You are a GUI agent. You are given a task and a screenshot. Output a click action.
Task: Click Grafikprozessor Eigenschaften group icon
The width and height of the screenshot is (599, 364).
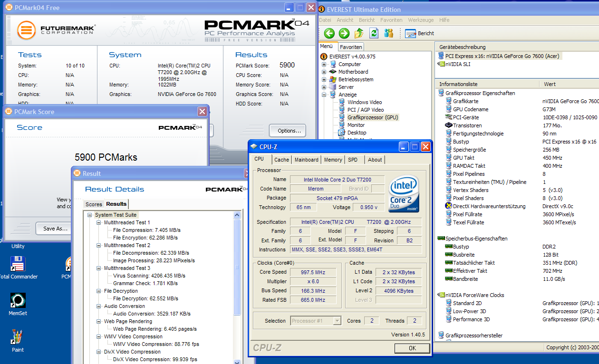[x=441, y=93]
